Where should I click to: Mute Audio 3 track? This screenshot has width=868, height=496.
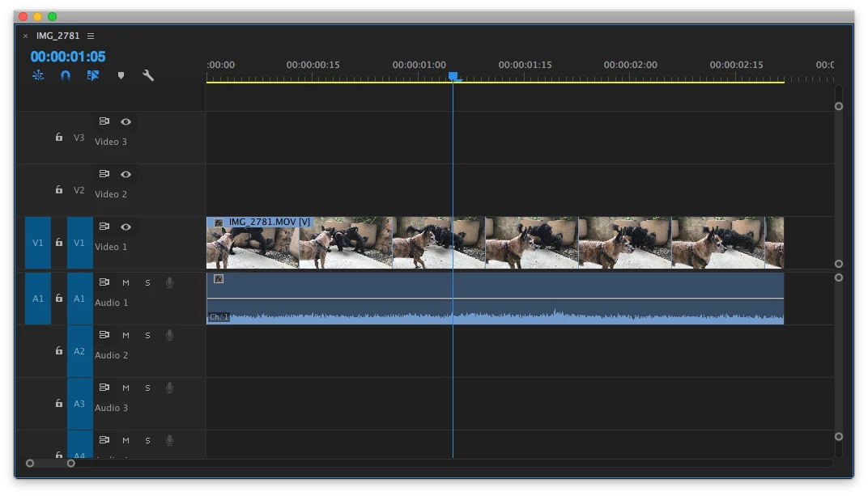(x=126, y=388)
